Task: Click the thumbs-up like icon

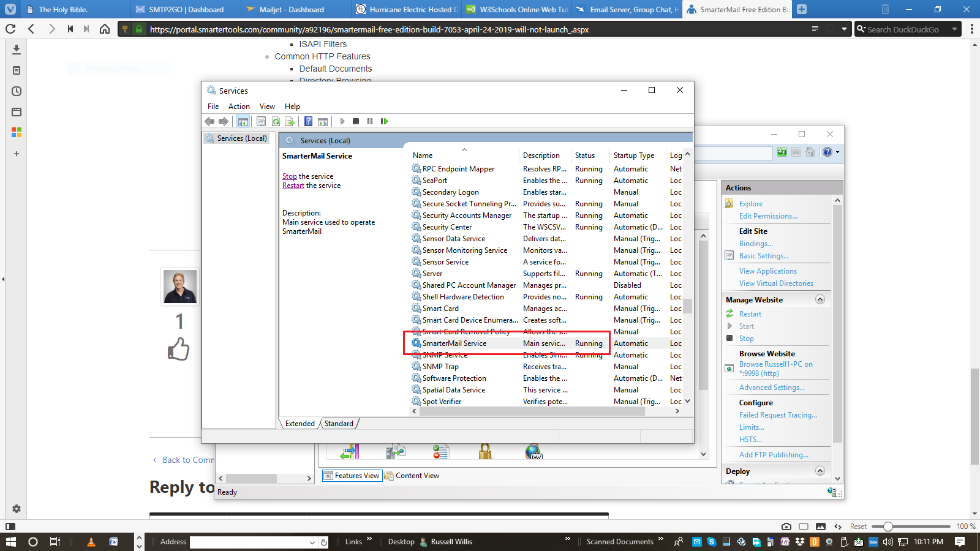Action: tap(178, 349)
